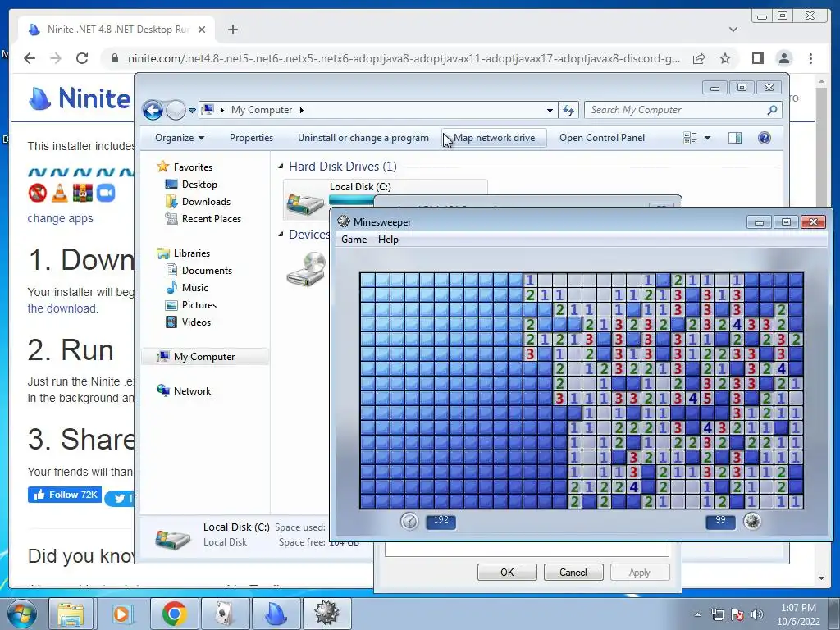
Task: Select the Local Disk (C:) drive icon
Action: 305,203
